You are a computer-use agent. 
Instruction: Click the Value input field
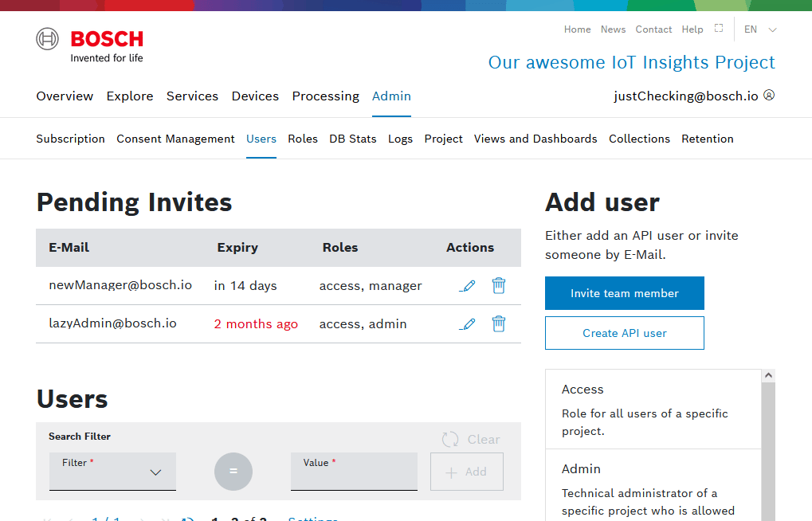pos(354,472)
